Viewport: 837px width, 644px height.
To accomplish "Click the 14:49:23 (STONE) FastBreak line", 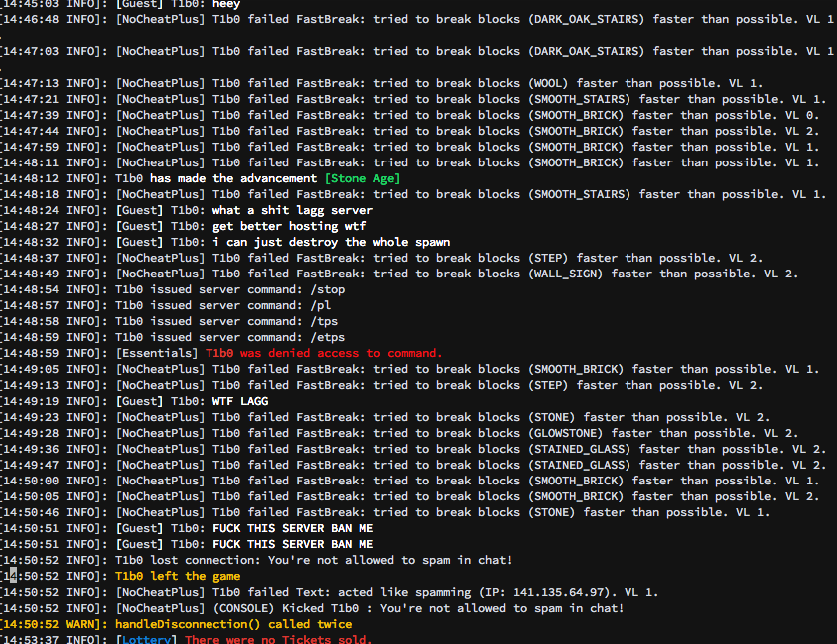I will click(x=385, y=418).
